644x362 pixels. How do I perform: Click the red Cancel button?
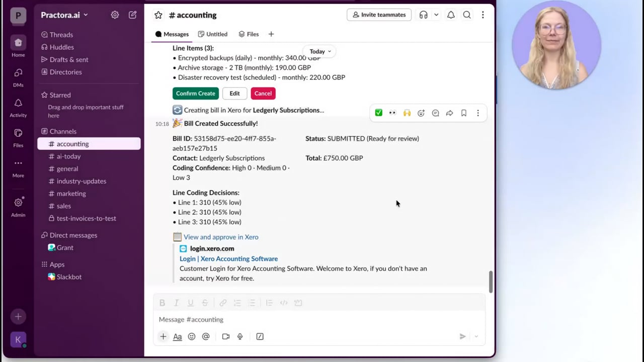263,94
